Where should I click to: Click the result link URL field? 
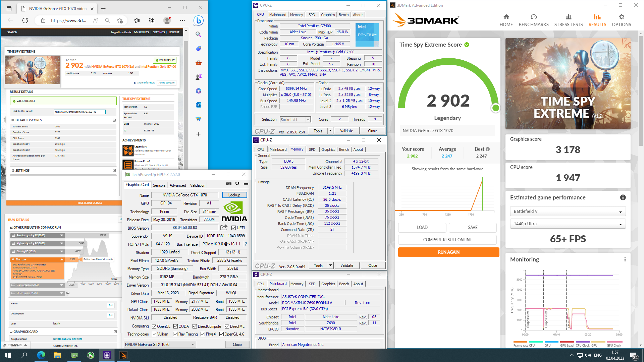click(x=80, y=112)
